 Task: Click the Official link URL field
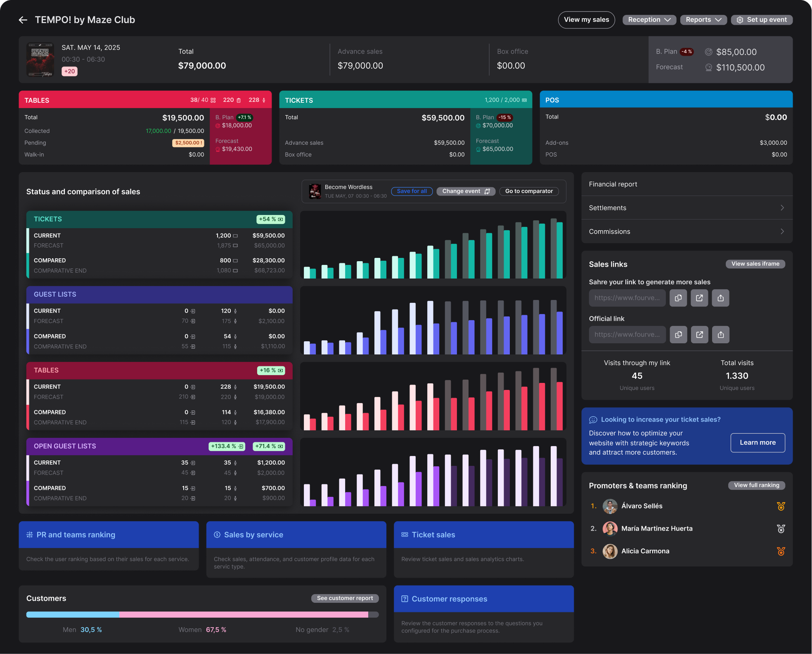tap(627, 335)
